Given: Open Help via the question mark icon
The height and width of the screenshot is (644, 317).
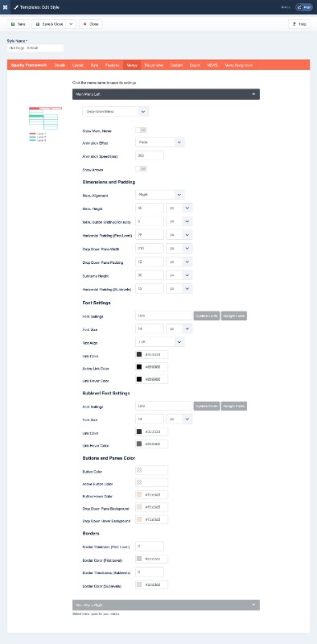Looking at the screenshot, I should 294,24.
